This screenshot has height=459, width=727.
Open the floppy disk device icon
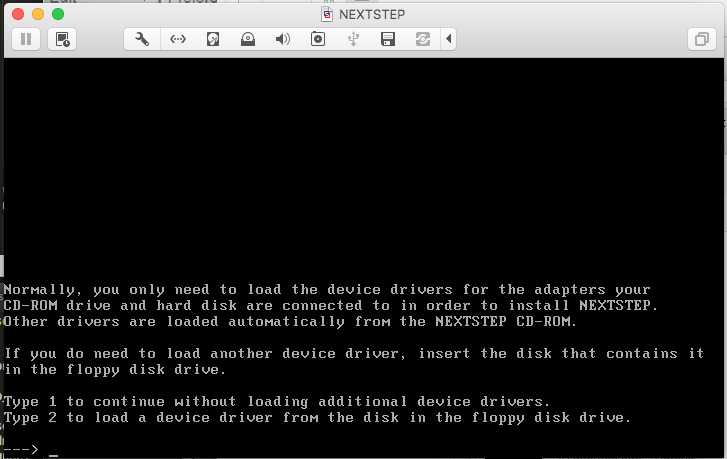point(388,39)
